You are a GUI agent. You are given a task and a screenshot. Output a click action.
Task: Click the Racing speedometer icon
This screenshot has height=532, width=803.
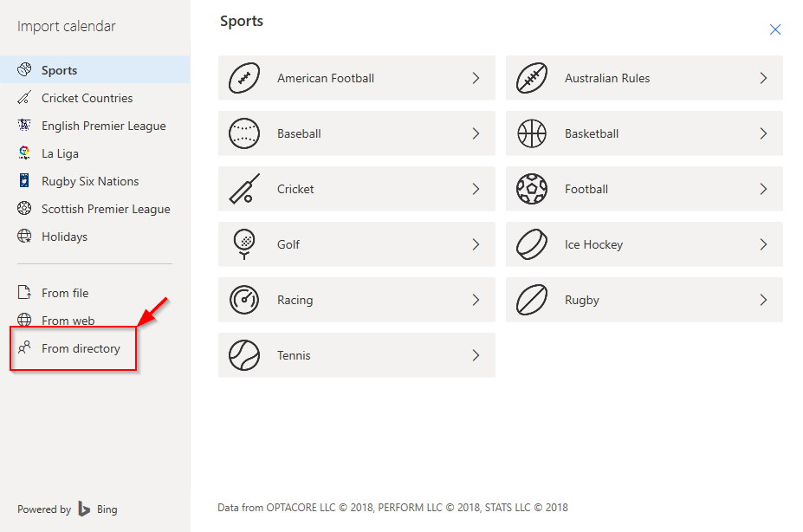[243, 300]
